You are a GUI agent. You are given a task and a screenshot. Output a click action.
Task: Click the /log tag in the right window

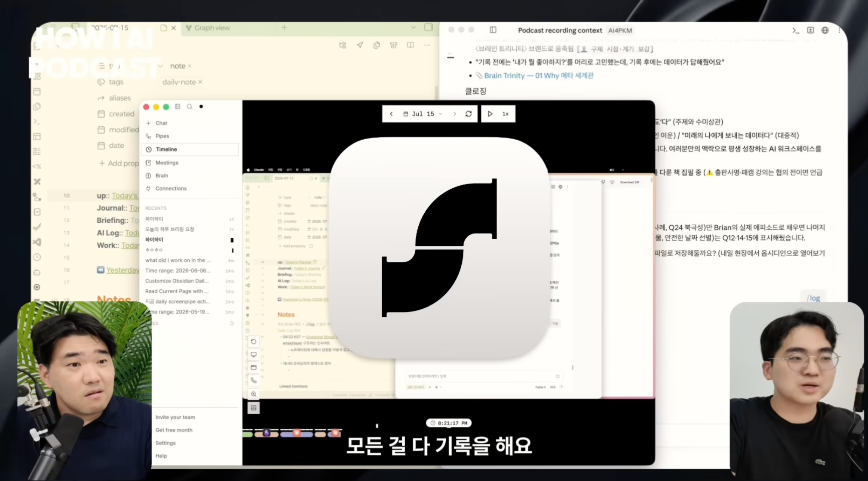(x=813, y=298)
